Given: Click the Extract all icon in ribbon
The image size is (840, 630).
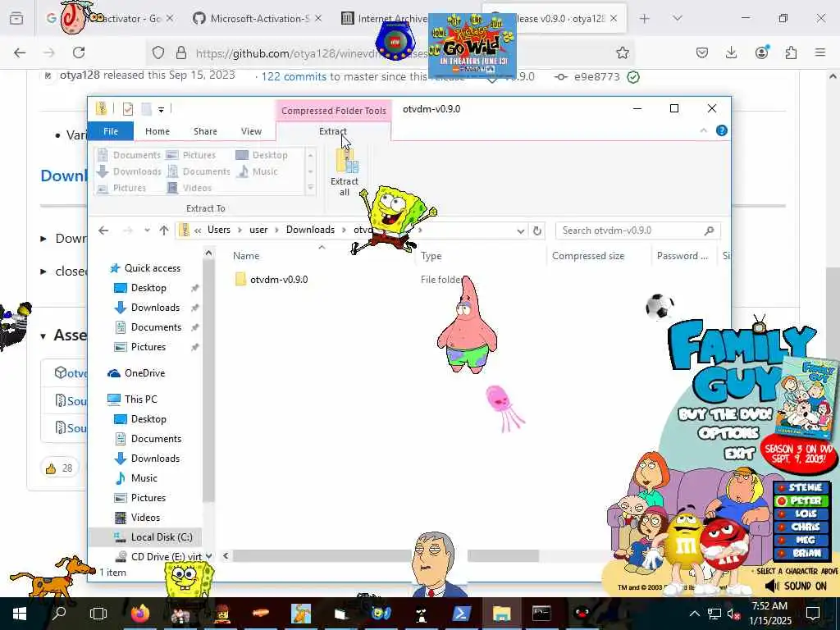Looking at the screenshot, I should [345, 172].
